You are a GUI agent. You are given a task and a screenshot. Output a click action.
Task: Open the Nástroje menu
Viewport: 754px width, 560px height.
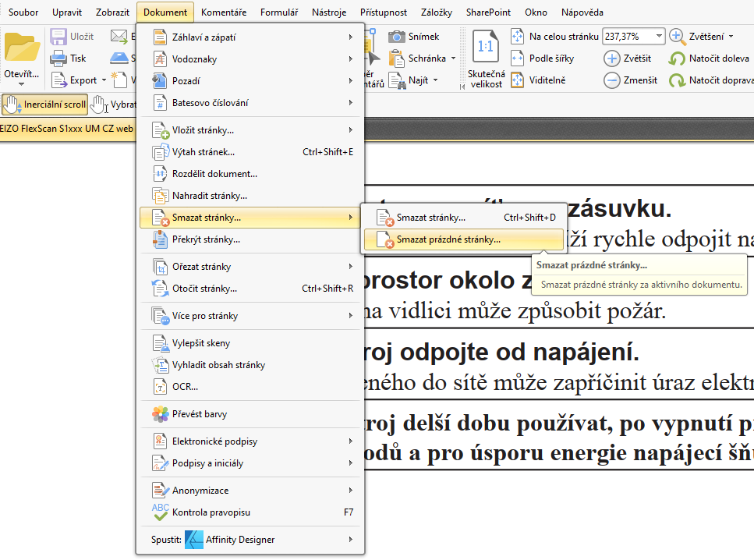click(x=329, y=12)
